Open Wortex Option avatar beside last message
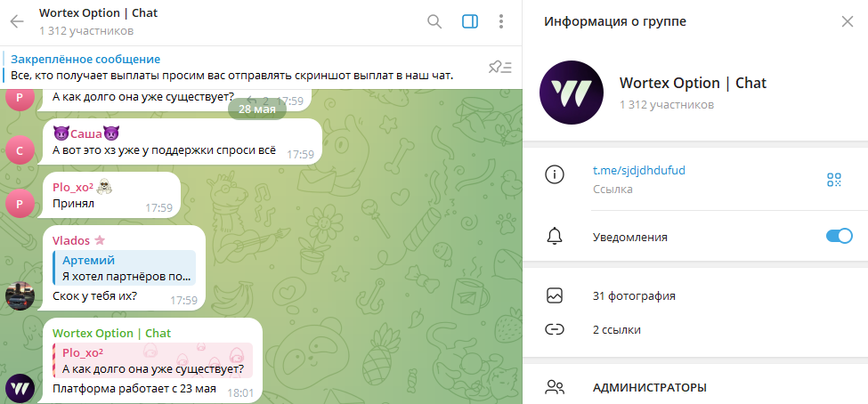The image size is (868, 404). click(20, 388)
